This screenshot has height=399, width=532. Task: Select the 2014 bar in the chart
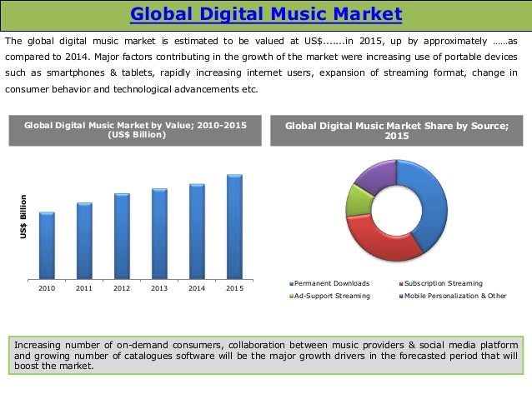197,232
